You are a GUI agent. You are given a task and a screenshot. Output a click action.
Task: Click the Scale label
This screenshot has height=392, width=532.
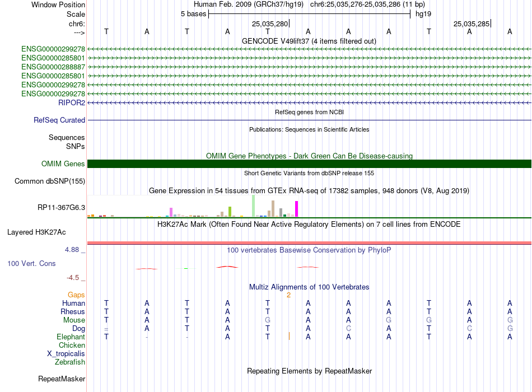click(76, 14)
